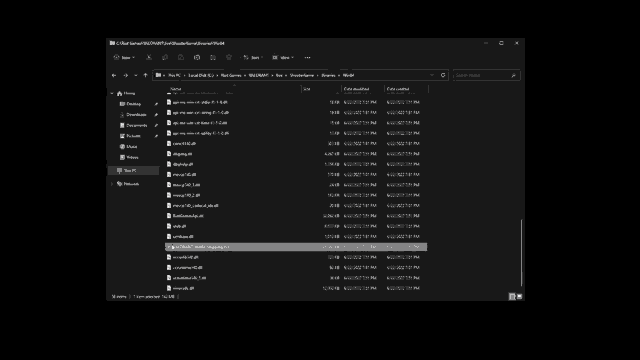Go up one folder level arrow
This screenshot has width=640, height=360.
pos(145,76)
